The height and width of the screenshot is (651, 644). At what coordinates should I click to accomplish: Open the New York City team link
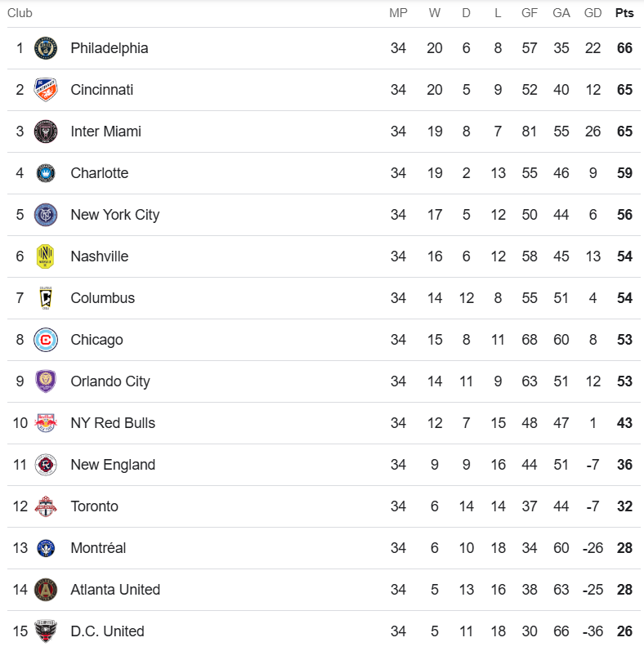click(x=114, y=215)
